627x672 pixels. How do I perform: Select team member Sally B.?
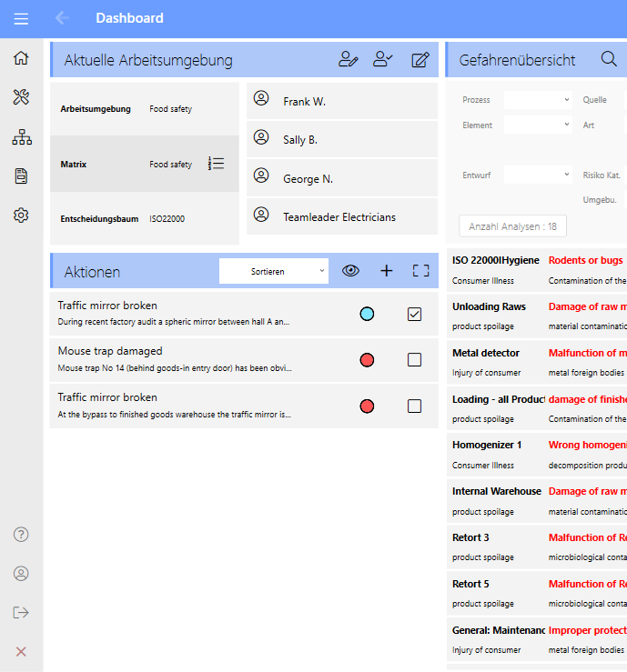(342, 140)
